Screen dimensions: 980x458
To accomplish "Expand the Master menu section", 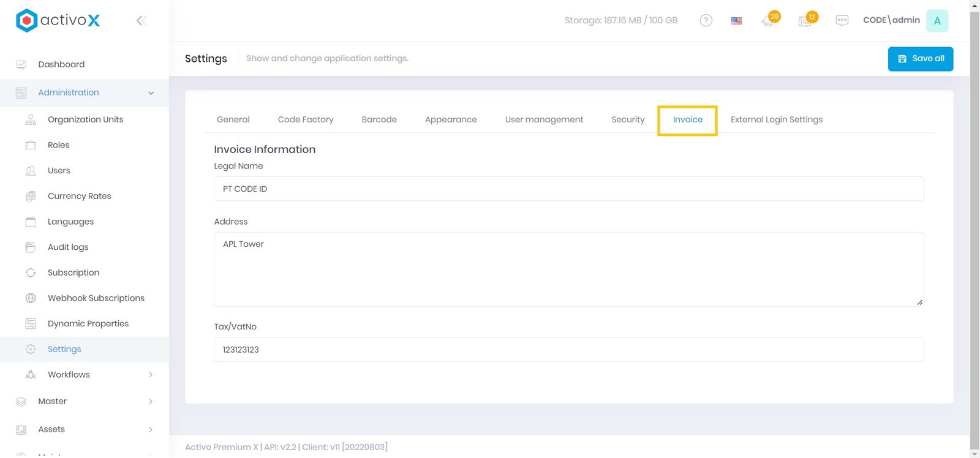I will [151, 402].
